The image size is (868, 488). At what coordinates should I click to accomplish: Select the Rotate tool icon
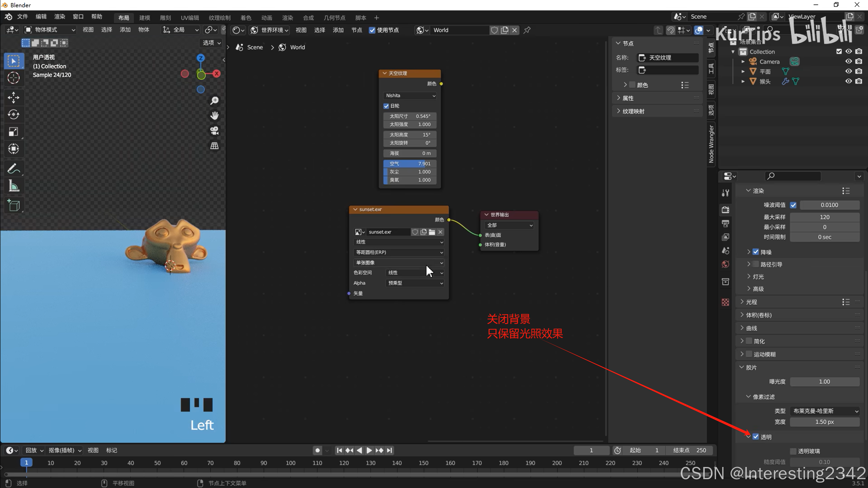(x=14, y=115)
